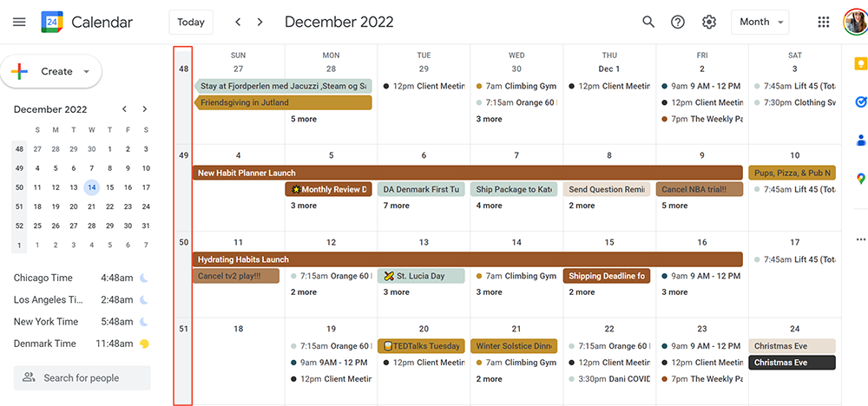Type in Search for people field
This screenshot has width=868, height=406.
(82, 377)
